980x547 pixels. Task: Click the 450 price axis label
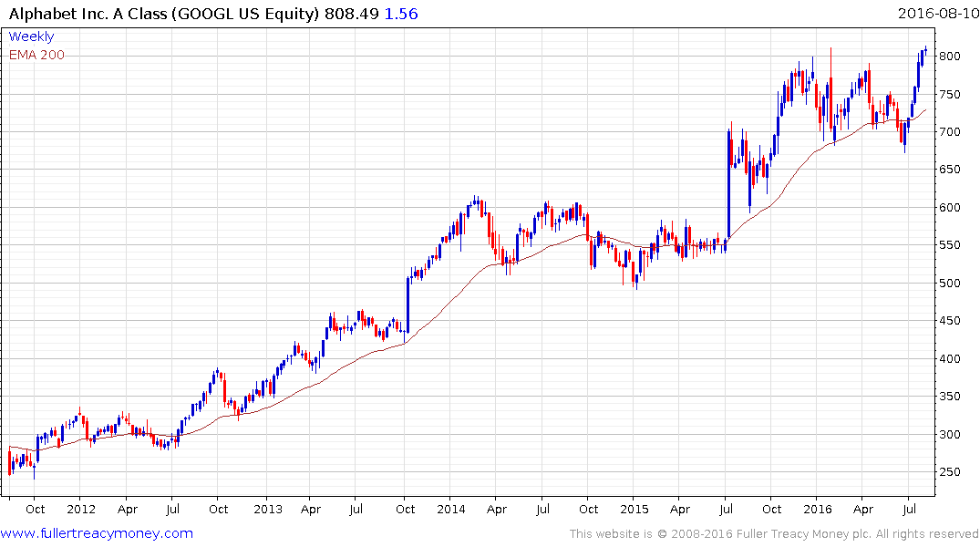(x=950, y=321)
